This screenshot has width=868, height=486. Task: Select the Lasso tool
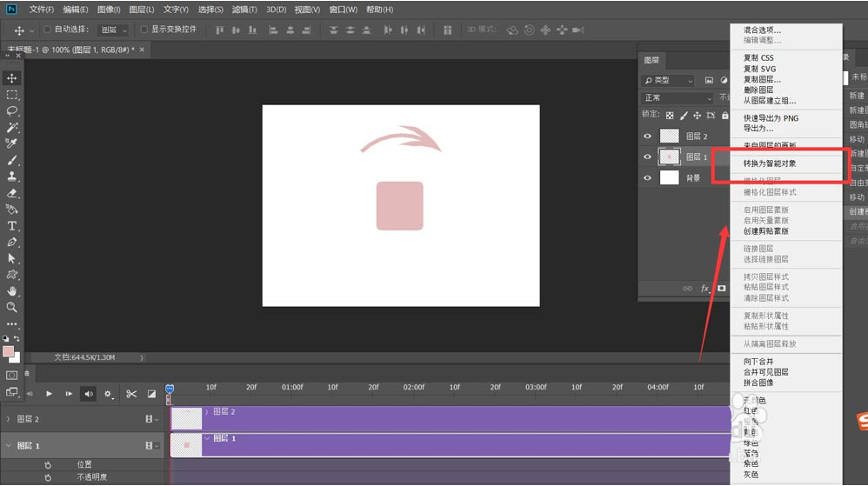(12, 111)
